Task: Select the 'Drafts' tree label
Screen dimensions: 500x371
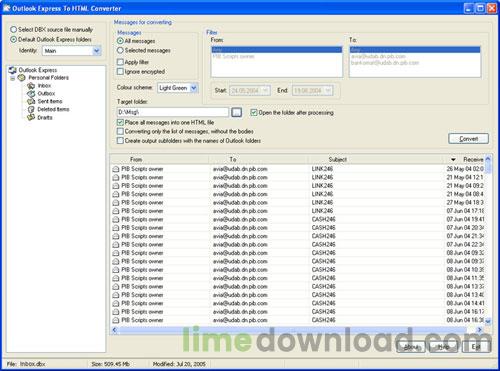Action: point(45,117)
